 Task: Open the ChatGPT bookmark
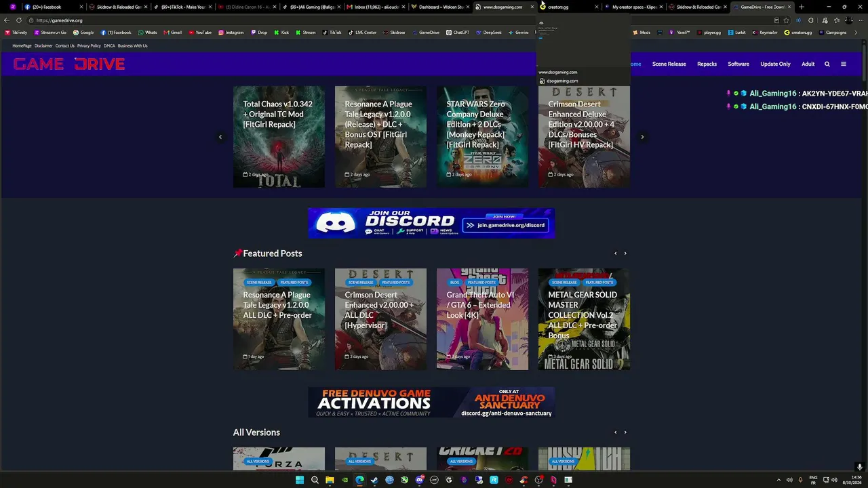click(458, 33)
